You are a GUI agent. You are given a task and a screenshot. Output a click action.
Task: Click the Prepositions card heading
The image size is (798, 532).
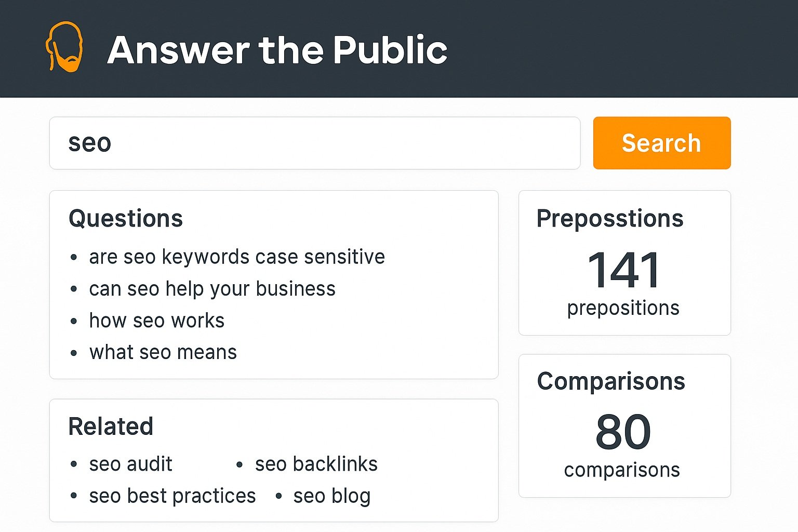pos(610,218)
